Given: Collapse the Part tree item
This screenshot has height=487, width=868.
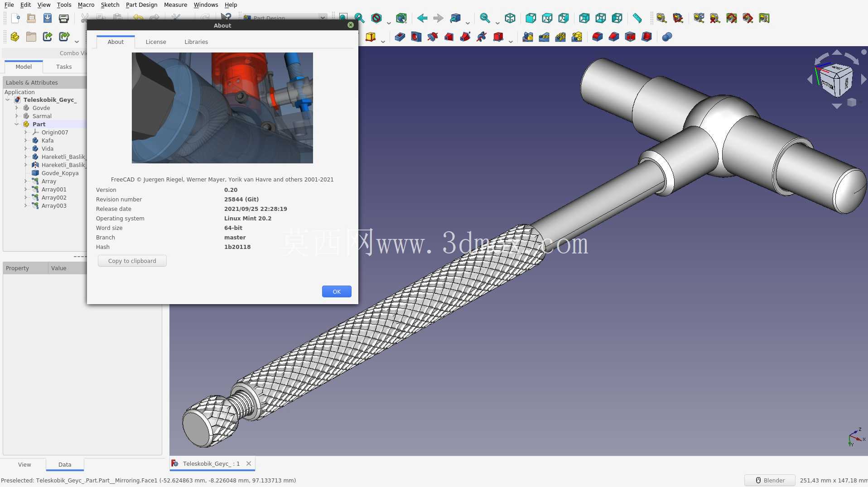Looking at the screenshot, I should [x=17, y=124].
